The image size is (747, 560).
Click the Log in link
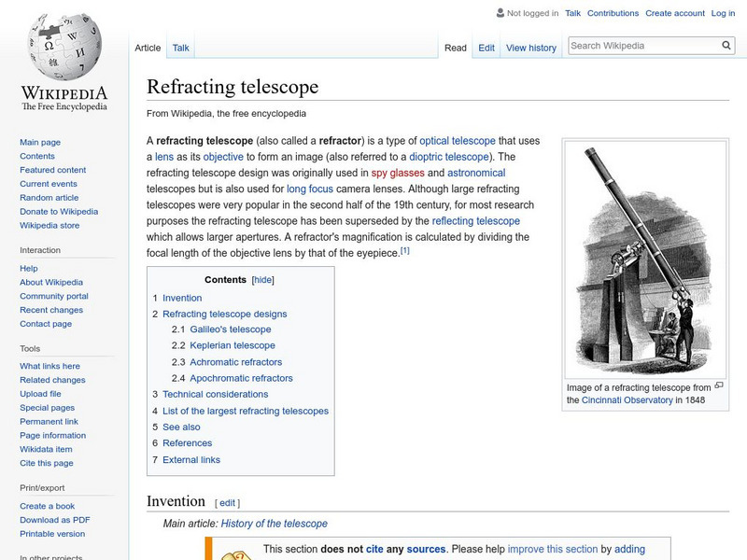click(723, 13)
